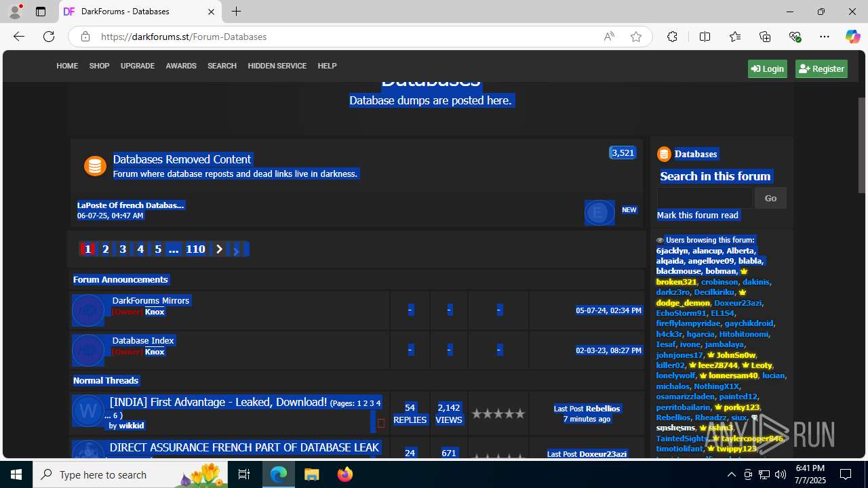Jump to last page 110

tap(195, 249)
